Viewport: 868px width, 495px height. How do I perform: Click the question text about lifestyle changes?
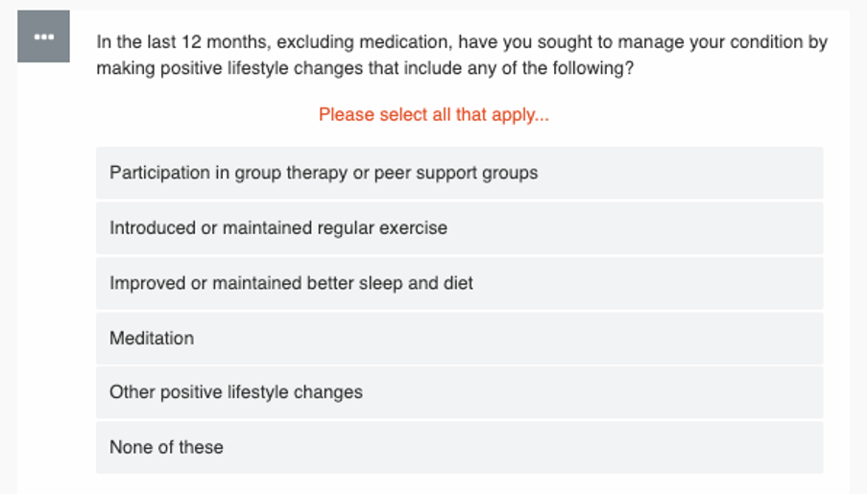point(462,55)
